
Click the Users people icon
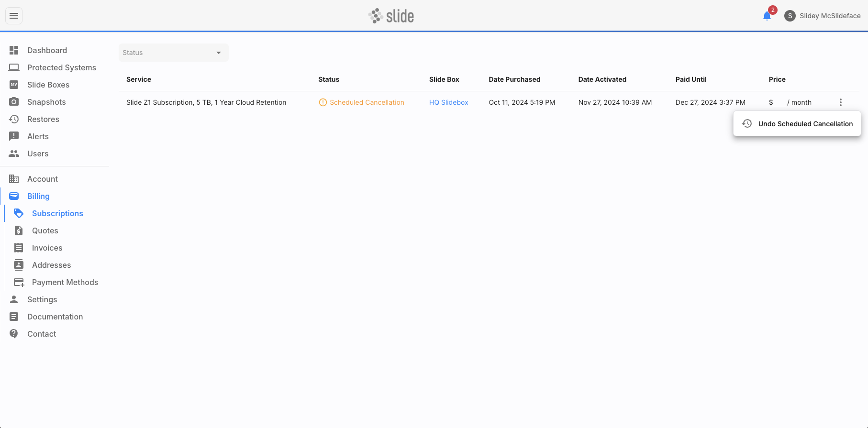pos(14,154)
